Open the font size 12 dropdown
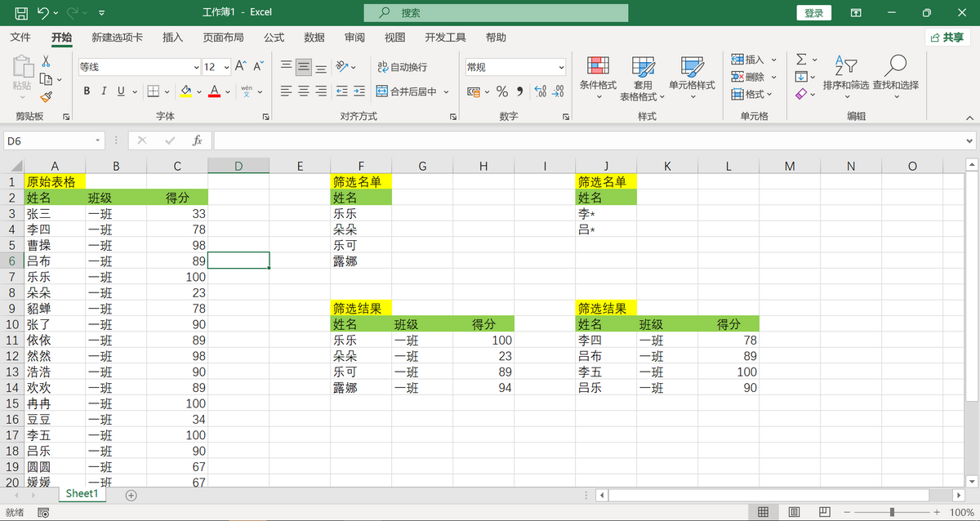 (226, 68)
